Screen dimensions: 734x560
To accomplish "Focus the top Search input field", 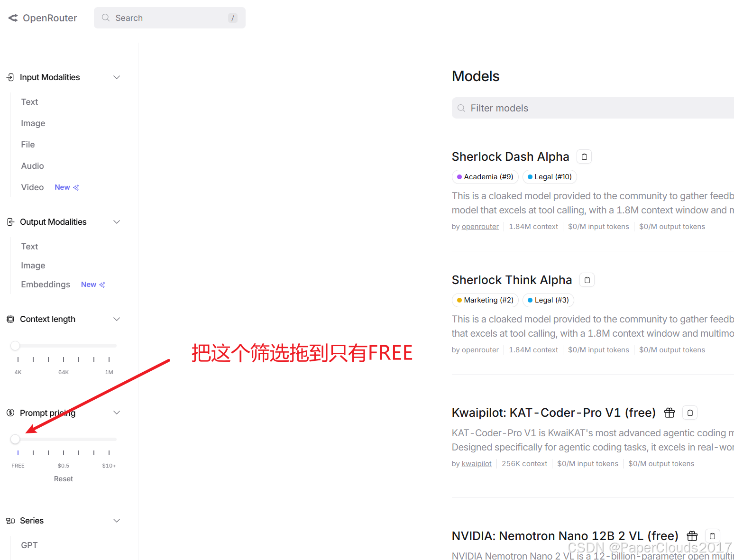I will tap(170, 18).
